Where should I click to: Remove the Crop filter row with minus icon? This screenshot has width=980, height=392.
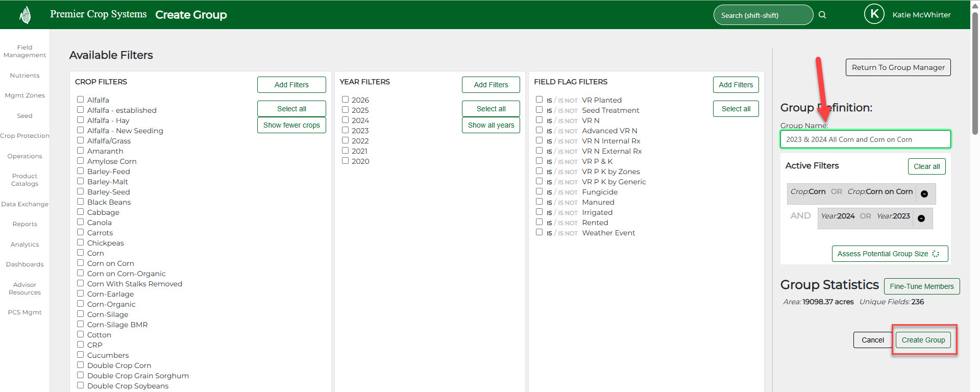click(x=924, y=194)
